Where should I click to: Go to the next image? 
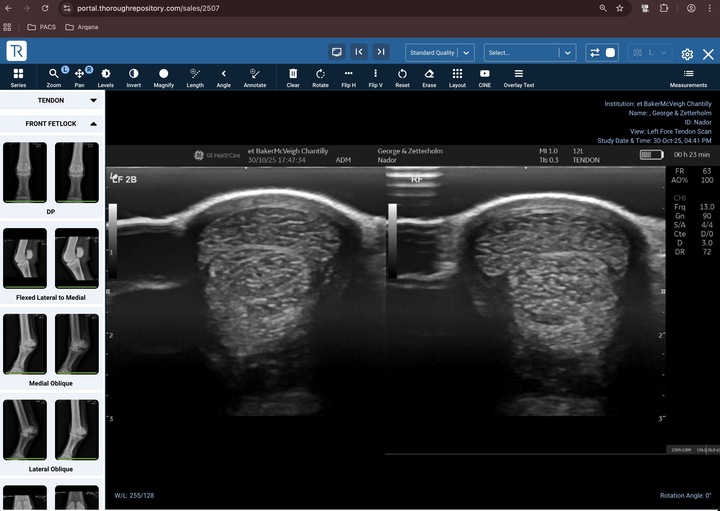(x=381, y=52)
